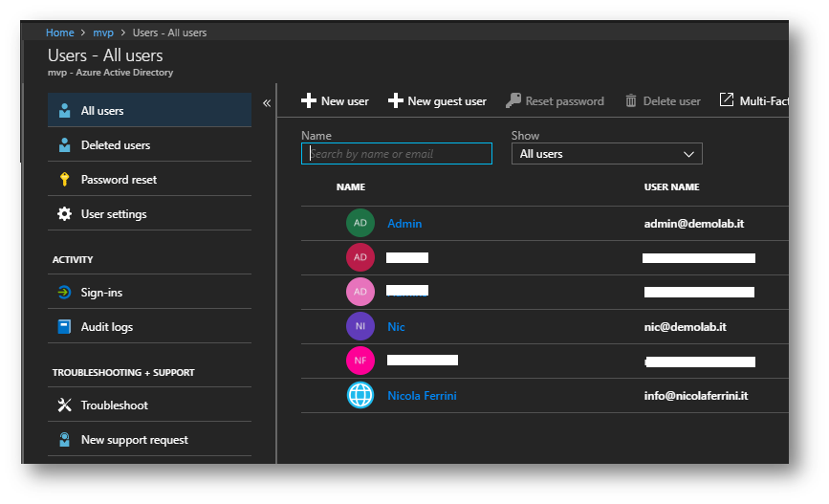Open New support request

pyautogui.click(x=149, y=439)
